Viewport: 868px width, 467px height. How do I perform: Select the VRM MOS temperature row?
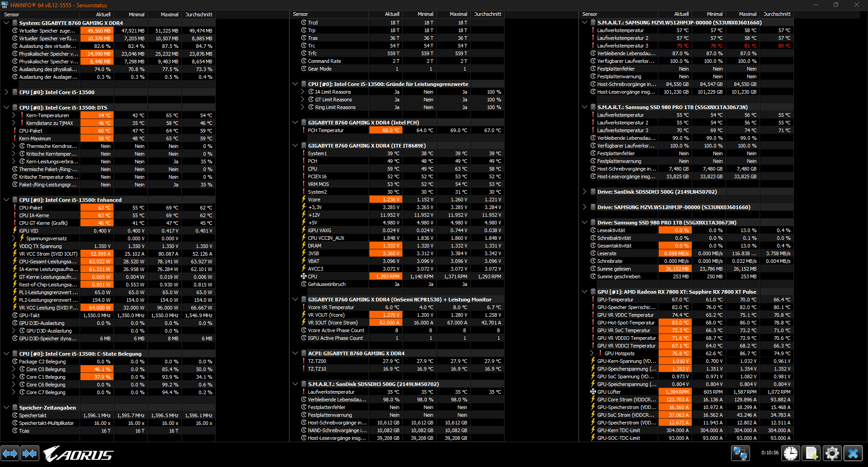click(x=397, y=184)
